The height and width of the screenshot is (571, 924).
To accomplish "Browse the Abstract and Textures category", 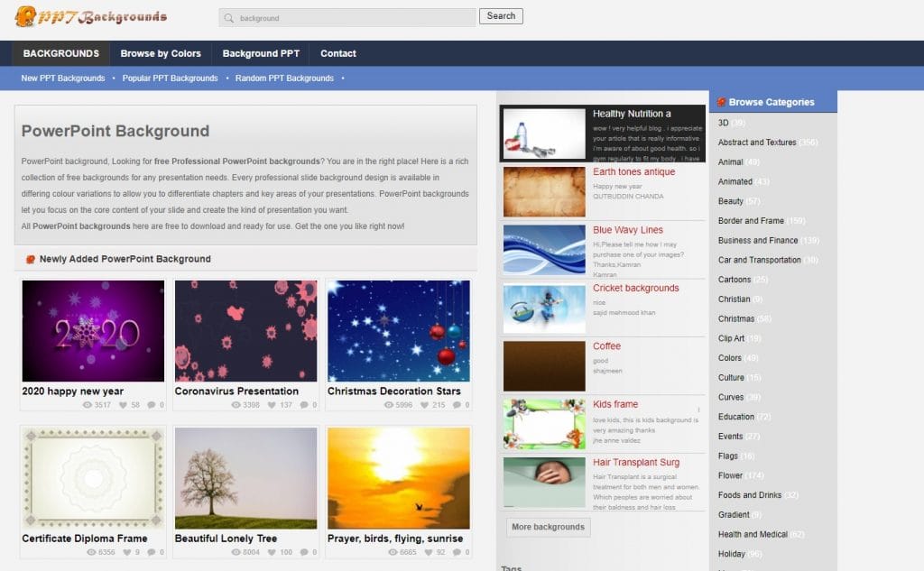I will 757,143.
